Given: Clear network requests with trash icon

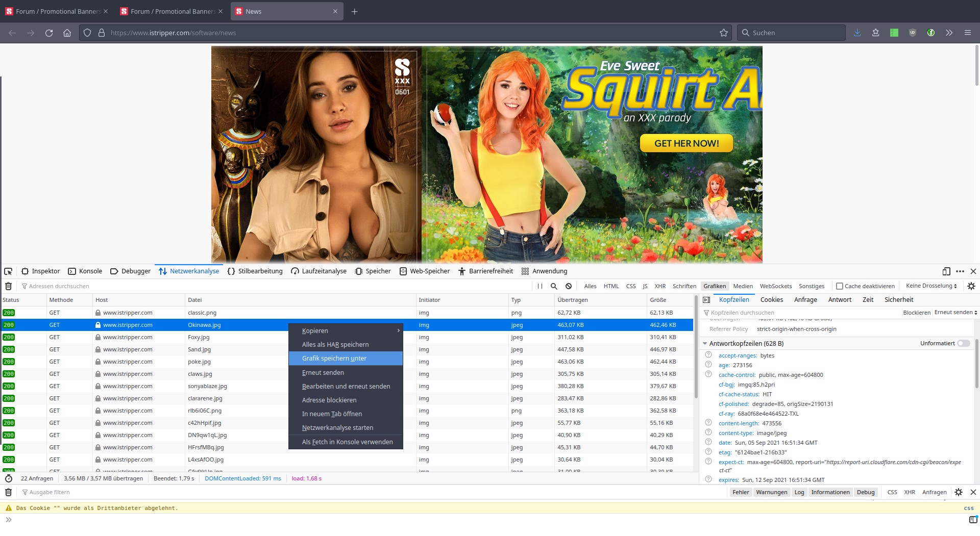Looking at the screenshot, I should (8, 286).
